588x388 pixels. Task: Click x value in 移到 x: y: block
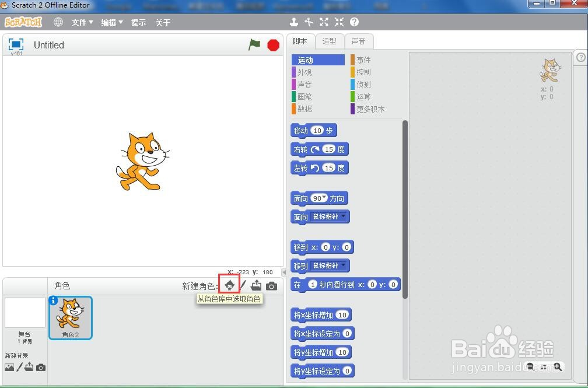click(325, 247)
